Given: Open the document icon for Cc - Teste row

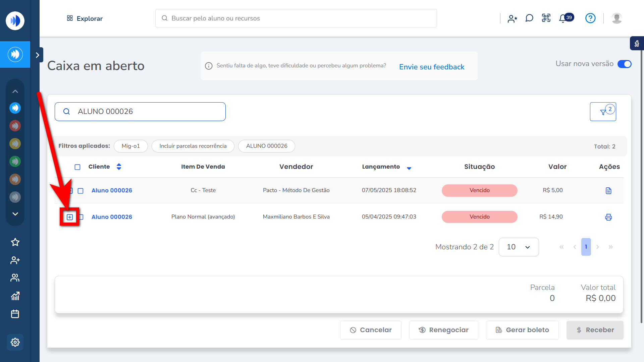Looking at the screenshot, I should (x=608, y=191).
